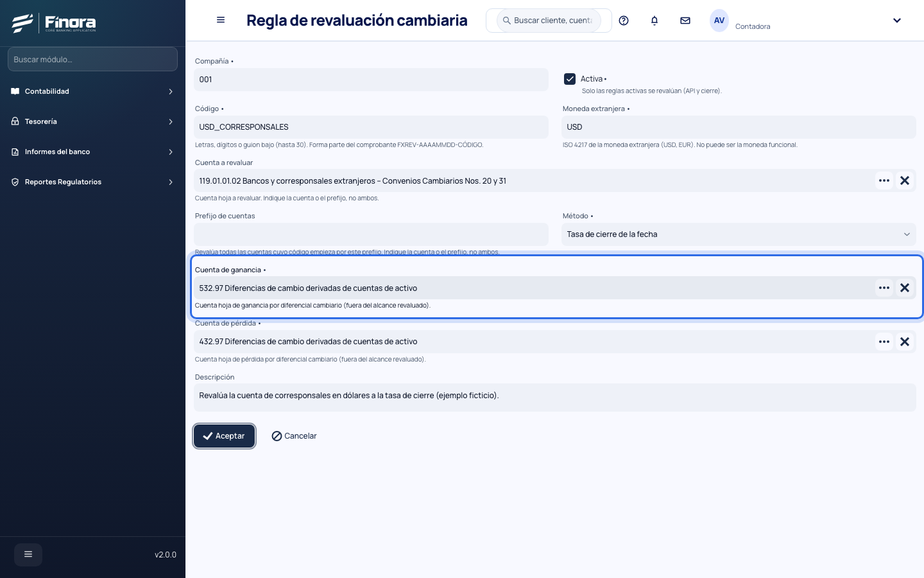The height and width of the screenshot is (578, 924).
Task: Open the Método dropdown
Action: click(739, 234)
